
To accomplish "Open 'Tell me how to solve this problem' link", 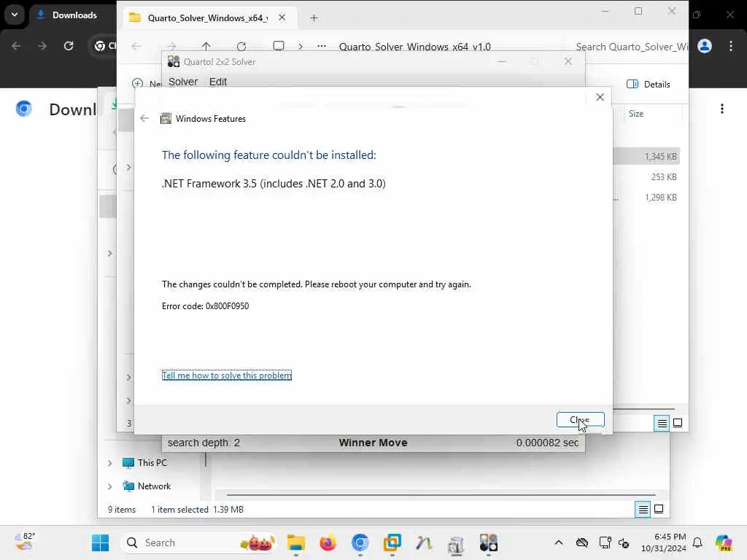I will click(227, 376).
